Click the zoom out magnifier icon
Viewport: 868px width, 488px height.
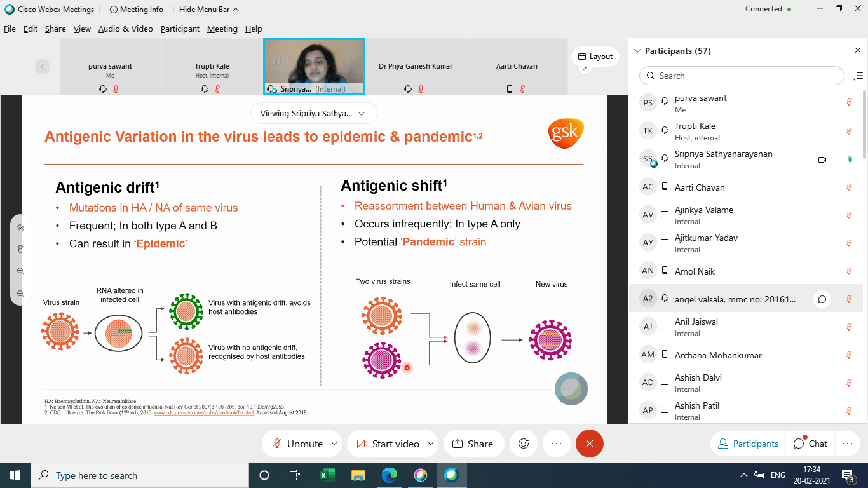tap(20, 294)
